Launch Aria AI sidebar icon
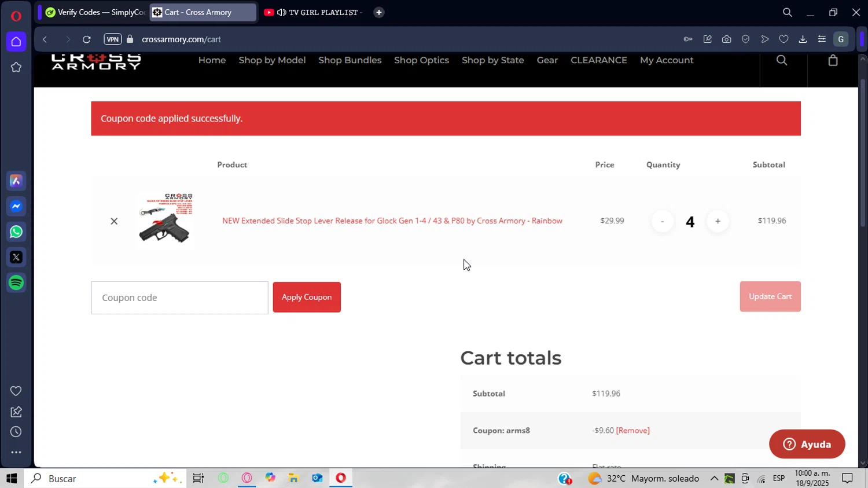The width and height of the screenshot is (868, 488). tap(16, 181)
